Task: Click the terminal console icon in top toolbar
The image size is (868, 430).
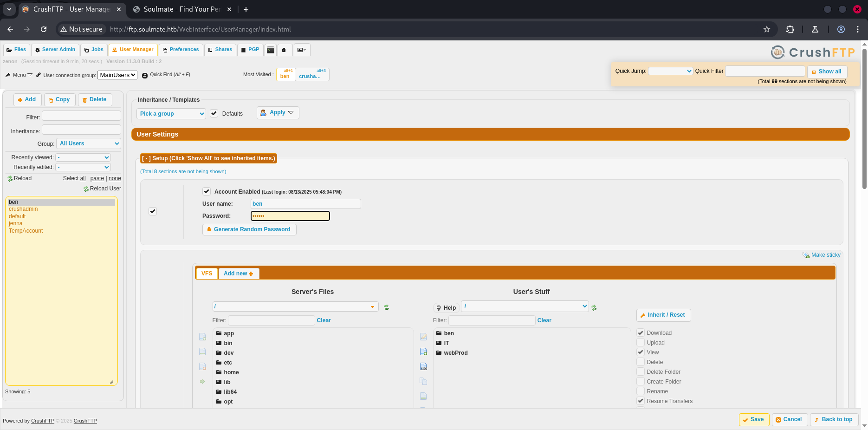Action: coord(271,50)
